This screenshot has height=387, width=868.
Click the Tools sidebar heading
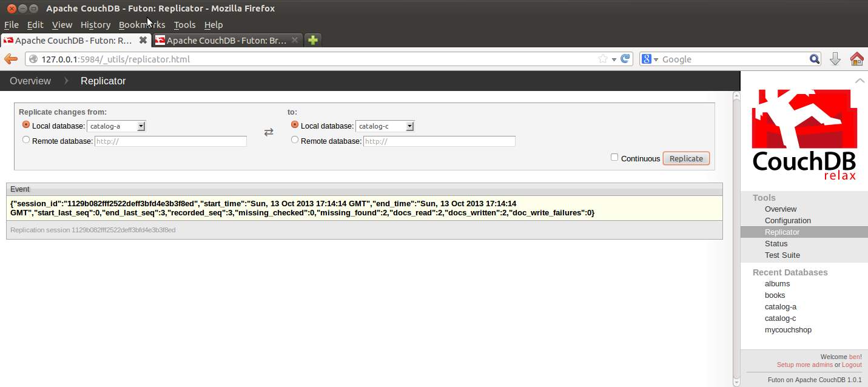tap(764, 198)
